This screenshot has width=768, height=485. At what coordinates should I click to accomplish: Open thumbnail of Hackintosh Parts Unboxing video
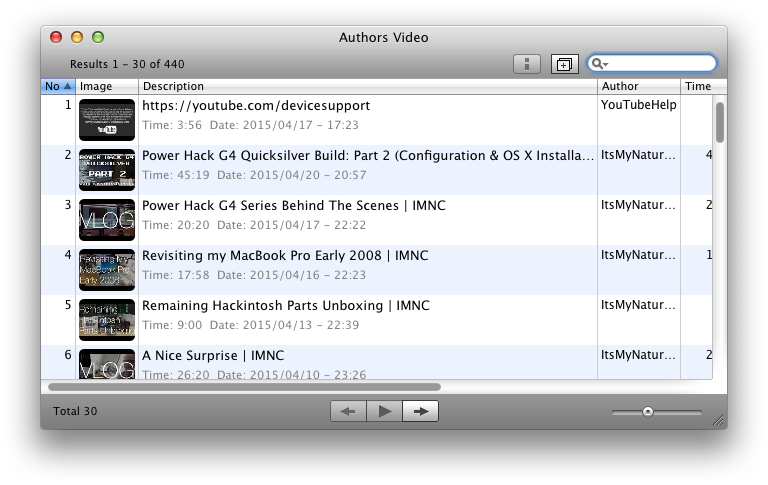[107, 320]
